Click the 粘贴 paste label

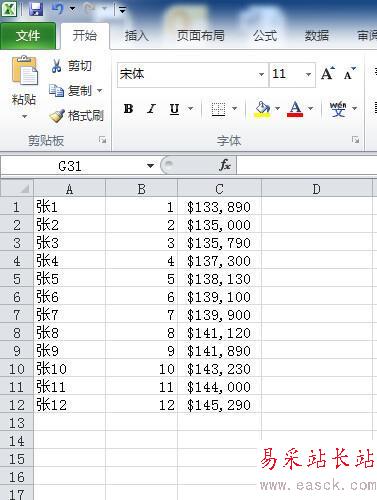(x=24, y=99)
